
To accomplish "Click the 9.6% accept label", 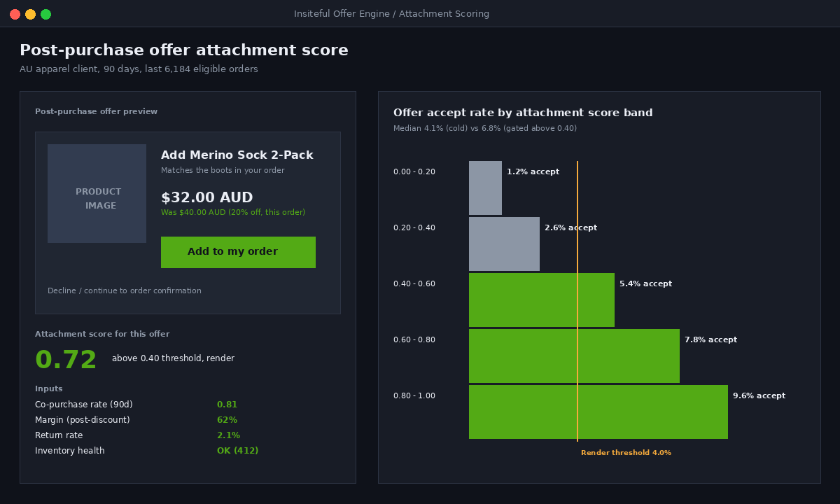I will [x=759, y=395].
